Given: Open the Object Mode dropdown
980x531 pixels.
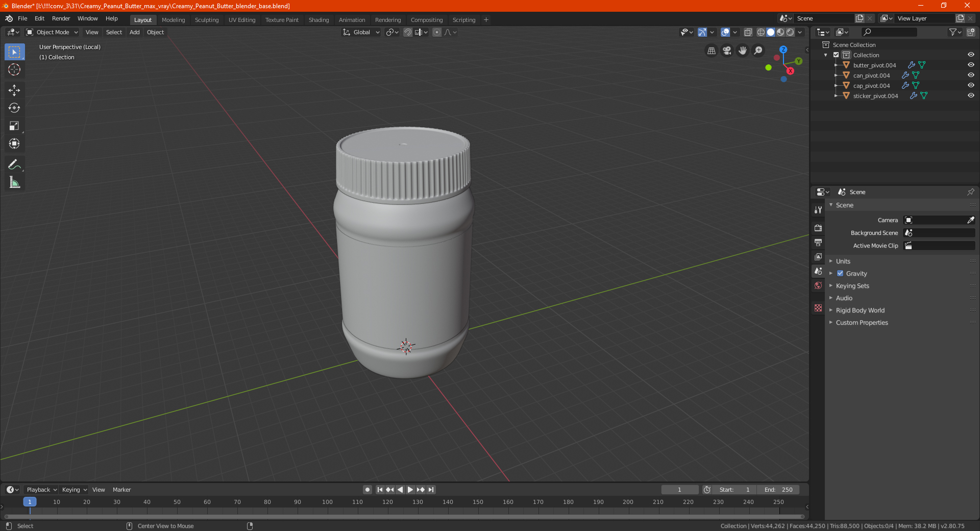Looking at the screenshot, I should click(52, 32).
